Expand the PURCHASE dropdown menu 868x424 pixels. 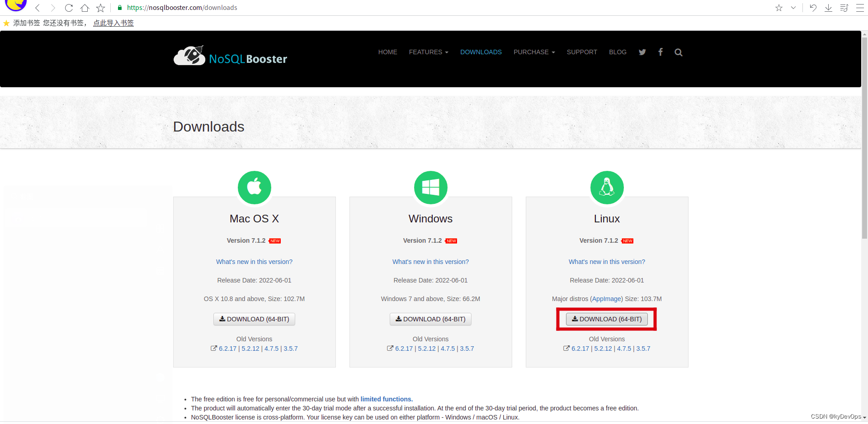[x=534, y=52]
